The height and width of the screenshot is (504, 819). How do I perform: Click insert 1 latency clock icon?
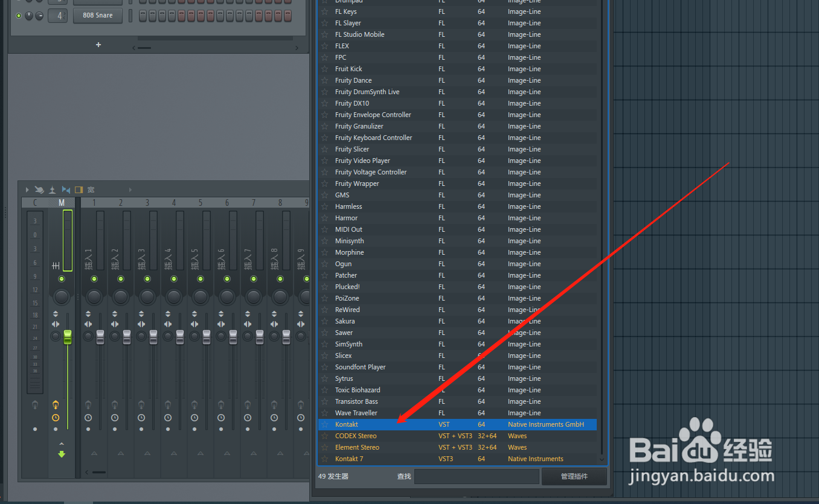88,418
